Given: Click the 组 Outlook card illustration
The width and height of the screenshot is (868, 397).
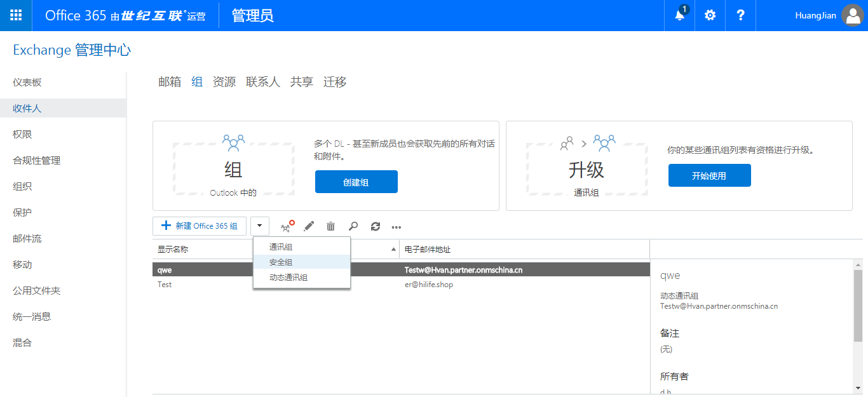Looking at the screenshot, I should click(x=233, y=165).
